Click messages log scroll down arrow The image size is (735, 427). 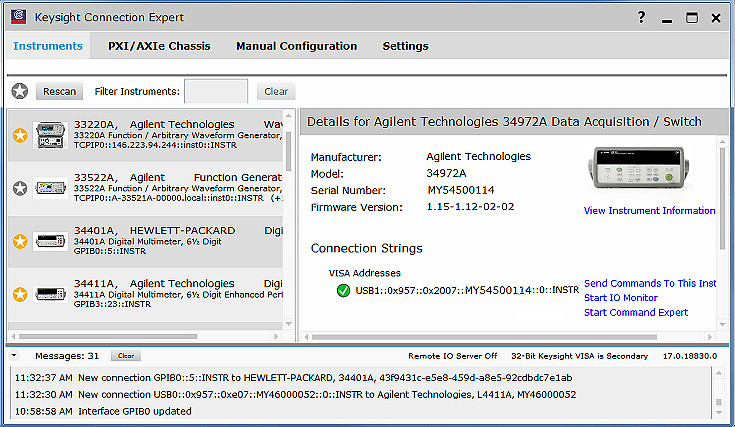(x=719, y=413)
